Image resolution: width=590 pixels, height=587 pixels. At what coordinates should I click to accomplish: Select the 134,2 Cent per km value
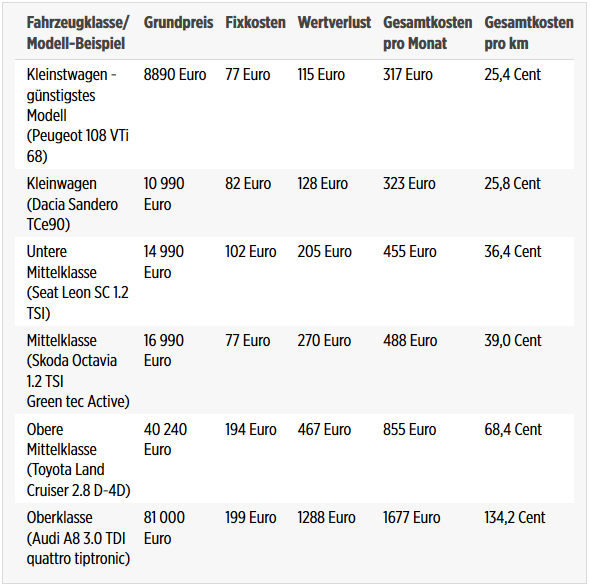tap(514, 518)
